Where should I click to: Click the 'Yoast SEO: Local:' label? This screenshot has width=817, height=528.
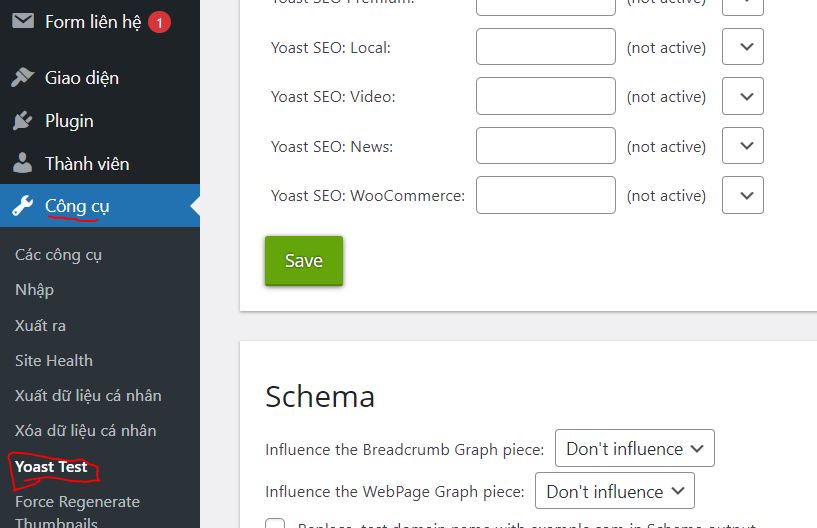pos(331,48)
